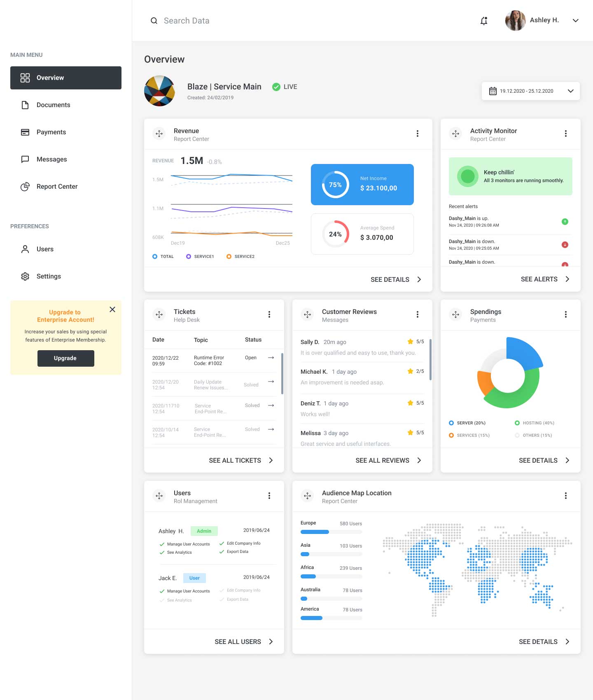Close the Upgrade to Enterprise banner
This screenshot has width=593, height=700.
(112, 309)
